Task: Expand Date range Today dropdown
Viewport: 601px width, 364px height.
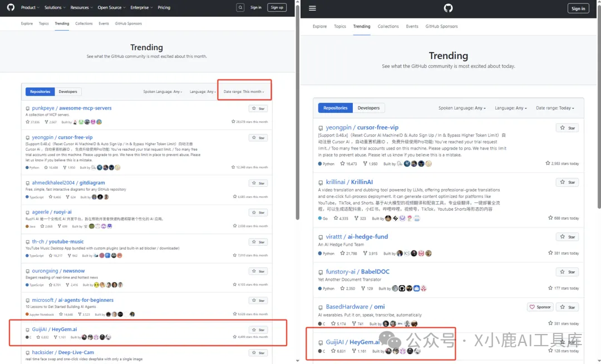Action: click(x=555, y=108)
